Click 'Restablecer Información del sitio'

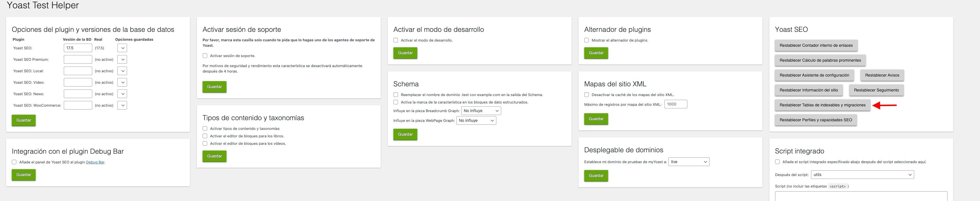[809, 90]
